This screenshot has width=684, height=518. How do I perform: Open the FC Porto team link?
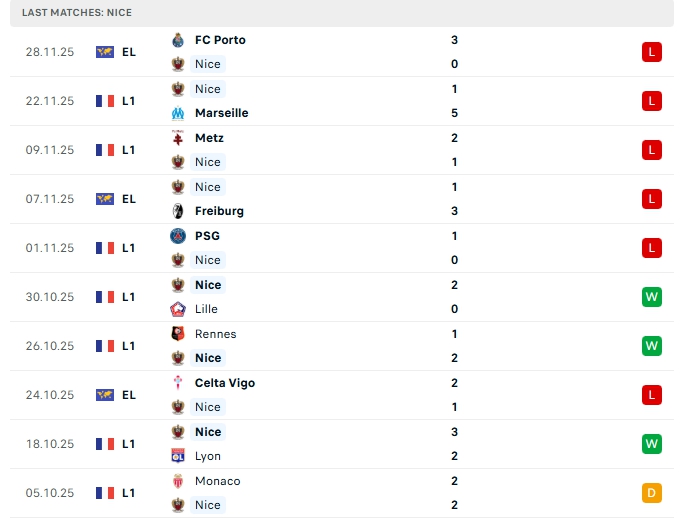pos(220,40)
